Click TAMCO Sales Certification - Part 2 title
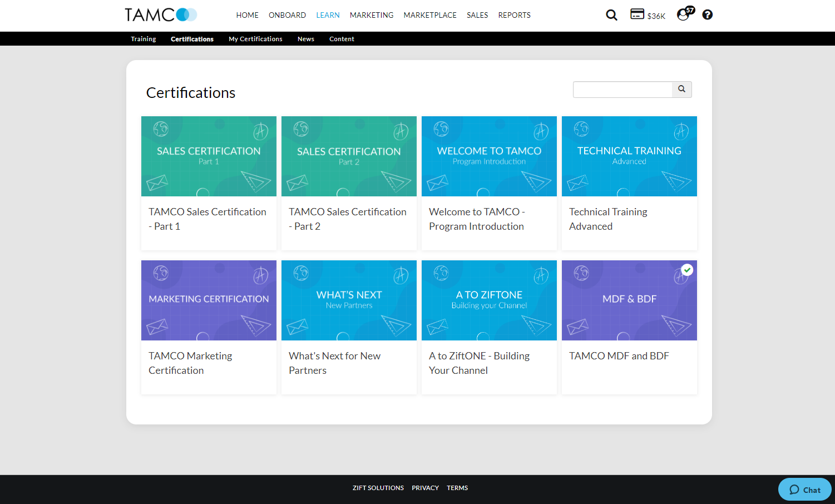The image size is (835, 504). coord(348,219)
